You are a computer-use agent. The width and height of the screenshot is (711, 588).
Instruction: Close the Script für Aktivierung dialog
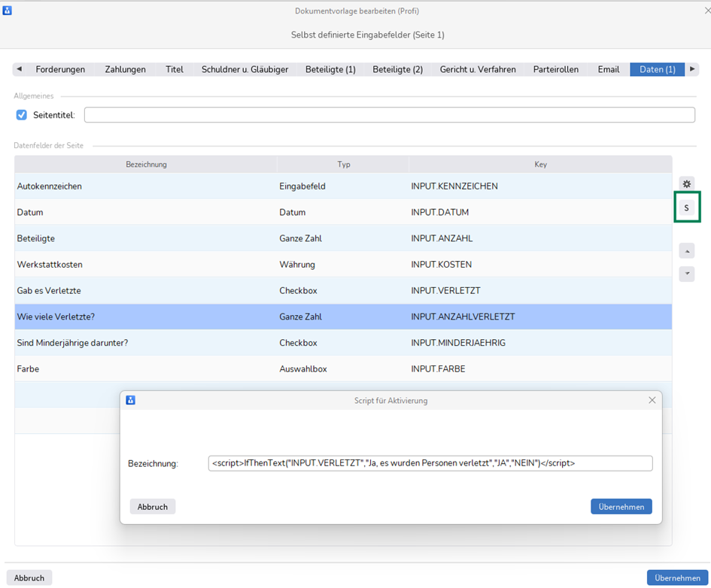(x=652, y=400)
